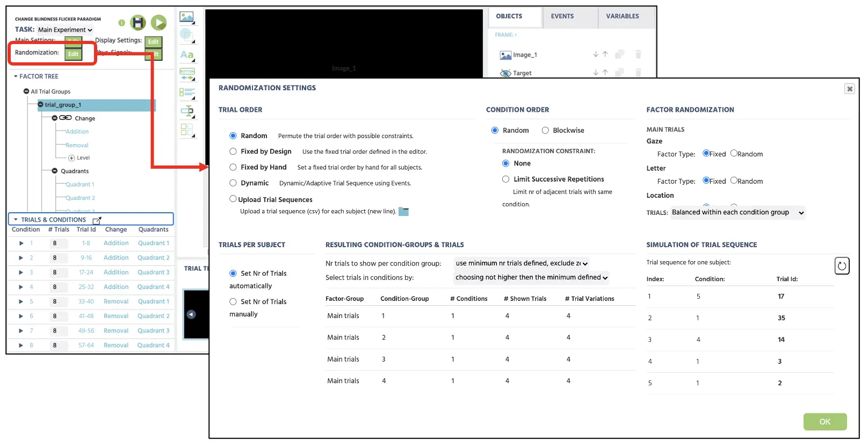Select the checklist/questionnaire element tool
This screenshot has height=446, width=868.
tap(187, 93)
